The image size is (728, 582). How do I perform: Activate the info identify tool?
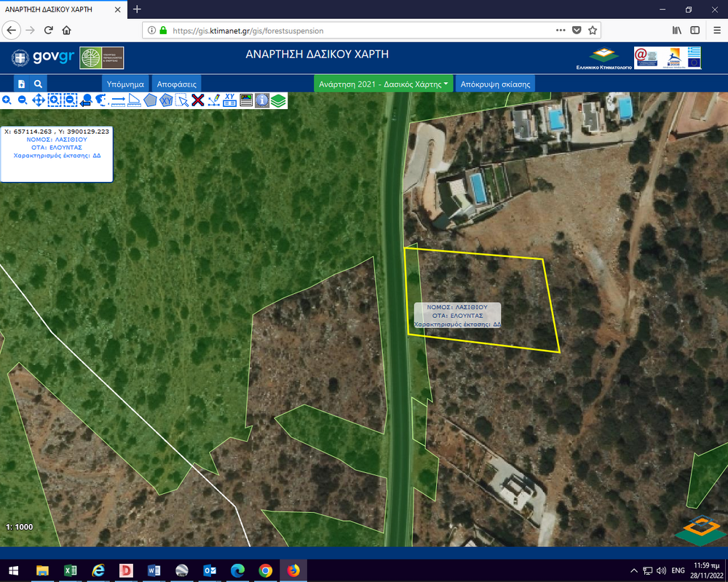click(261, 100)
